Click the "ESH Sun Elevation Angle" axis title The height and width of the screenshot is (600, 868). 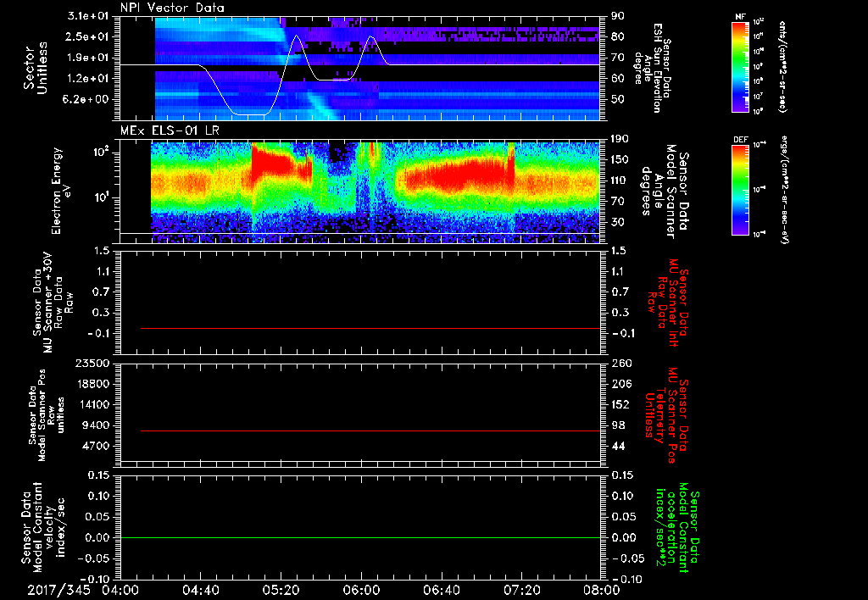pos(653,68)
